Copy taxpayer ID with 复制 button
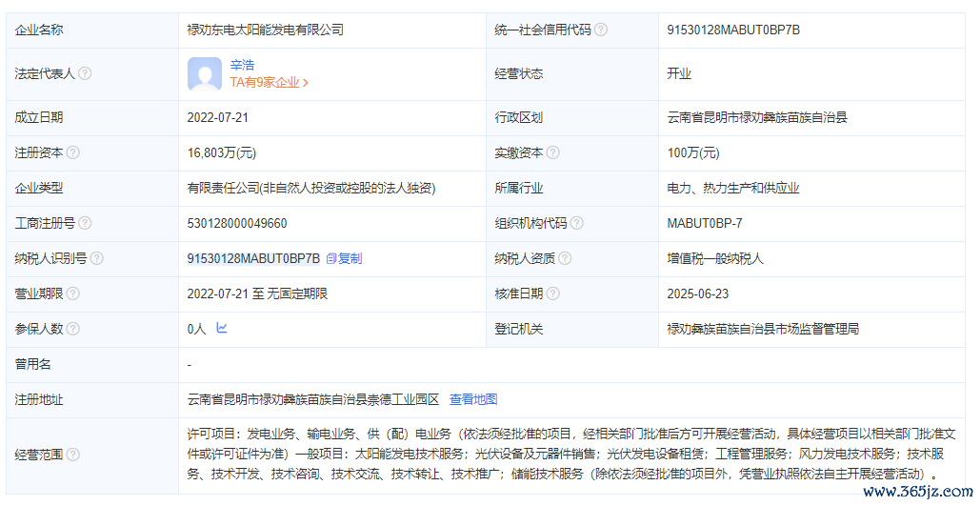The width and height of the screenshot is (980, 506). pos(345,258)
